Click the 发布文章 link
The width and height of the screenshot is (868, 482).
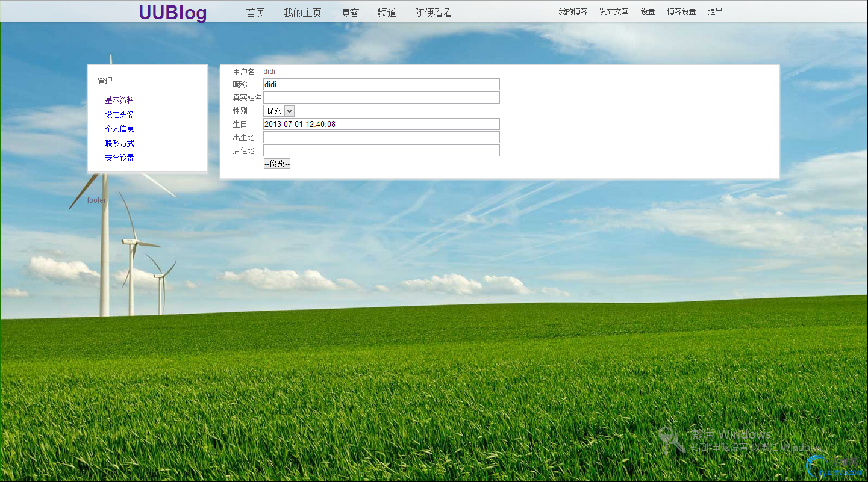[614, 11]
